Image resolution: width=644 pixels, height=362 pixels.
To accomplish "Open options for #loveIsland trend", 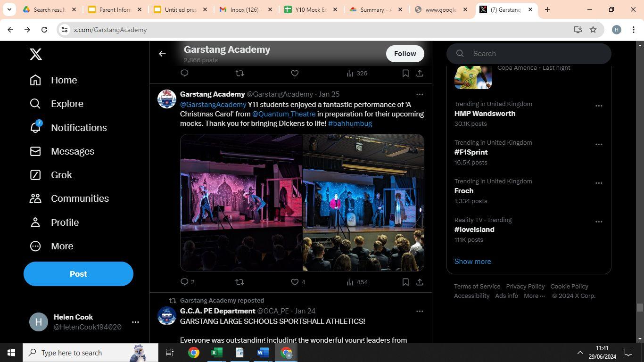I will click(599, 222).
